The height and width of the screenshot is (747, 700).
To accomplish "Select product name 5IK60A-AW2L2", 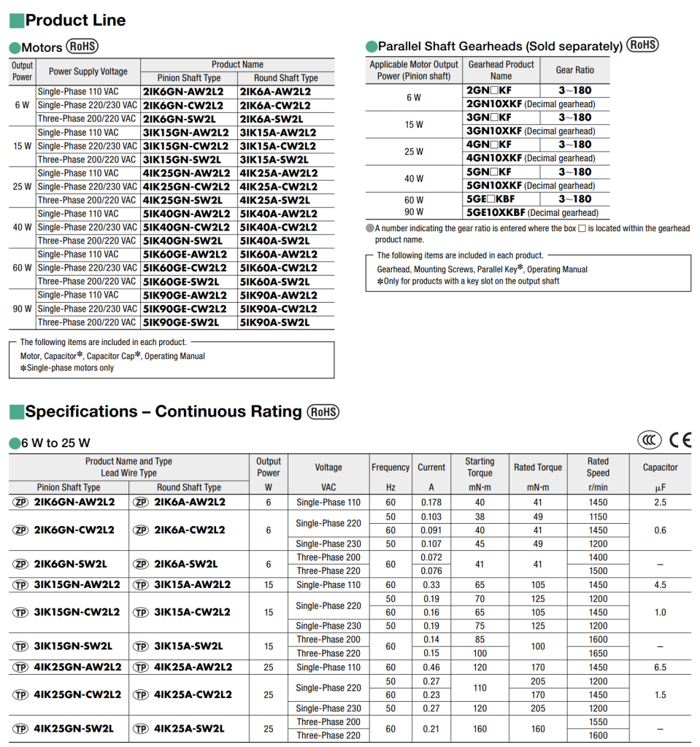I will pos(279,255).
